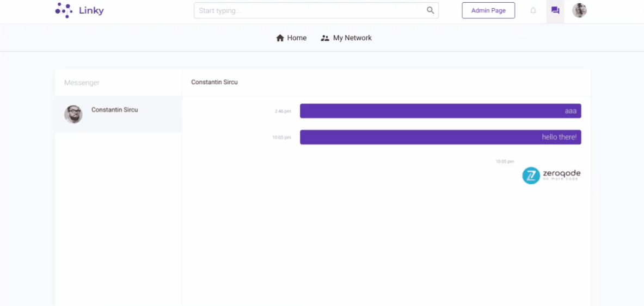This screenshot has height=306, width=644.
Task: Open the profile avatar in header
Action: [x=579, y=10]
